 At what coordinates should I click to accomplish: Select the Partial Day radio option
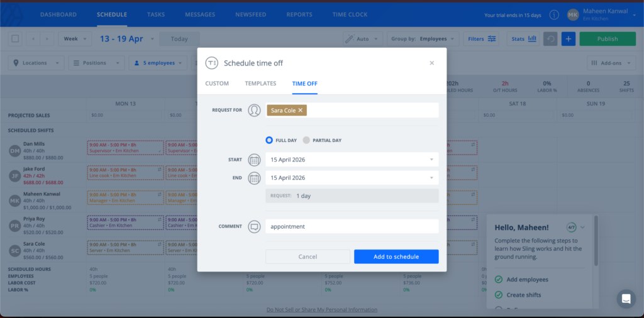[306, 140]
